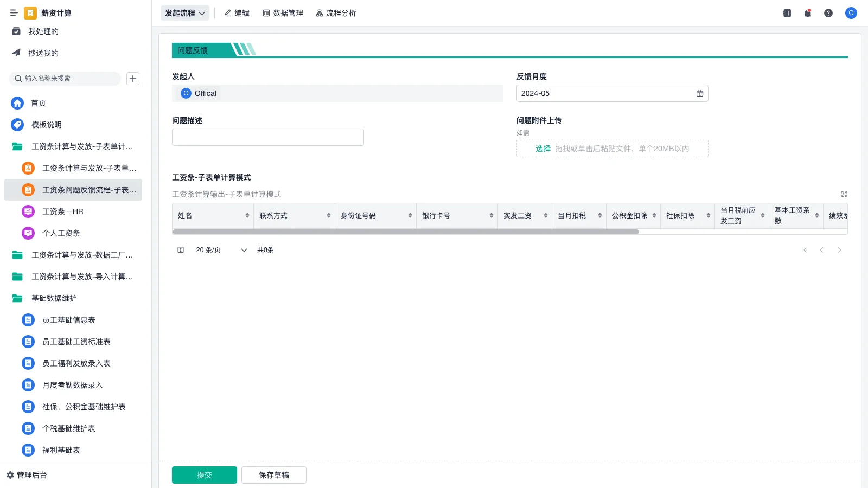Image resolution: width=868 pixels, height=488 pixels.
Task: Open the 20 条/页 page size dropdown
Action: coord(221,250)
